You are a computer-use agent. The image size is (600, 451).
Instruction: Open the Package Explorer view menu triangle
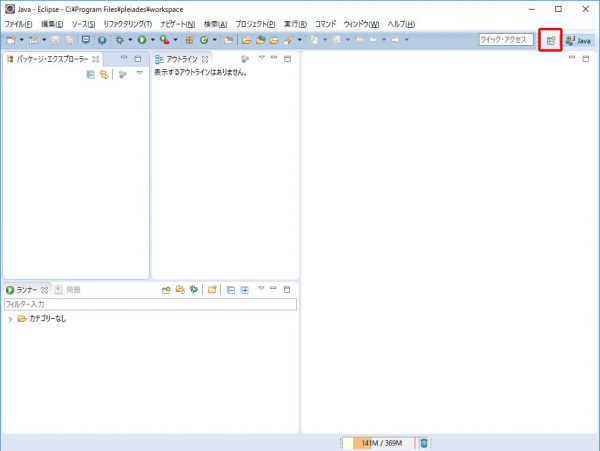coord(139,74)
